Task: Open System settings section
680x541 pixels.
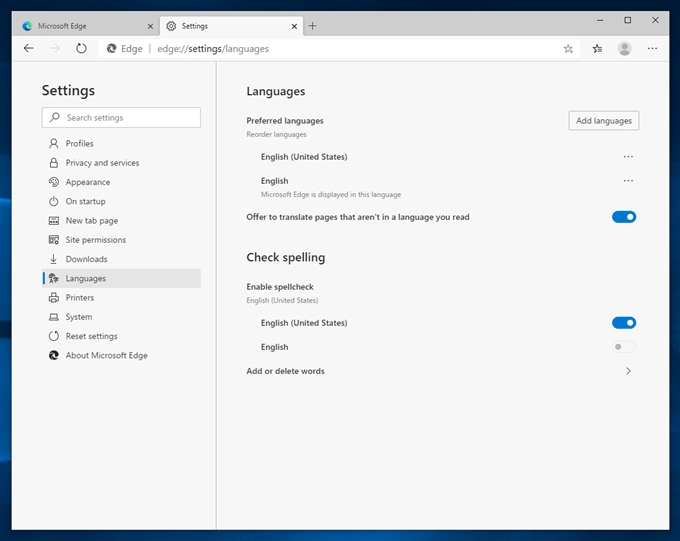Action: click(121, 317)
